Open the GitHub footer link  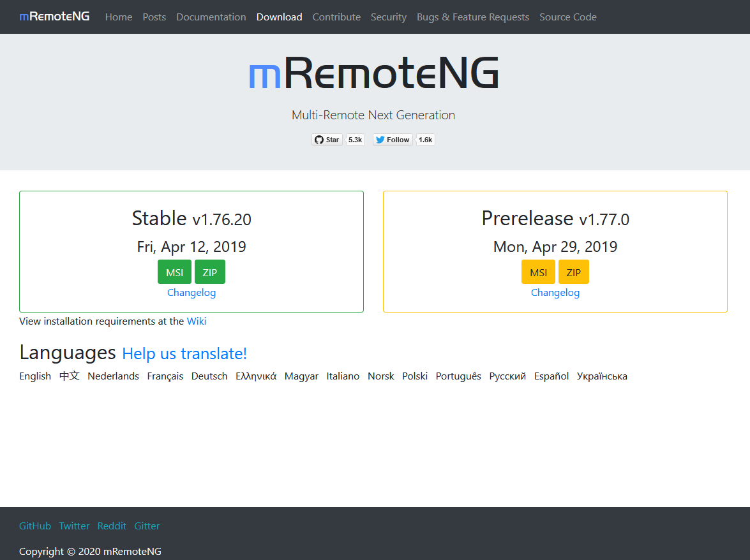point(35,526)
